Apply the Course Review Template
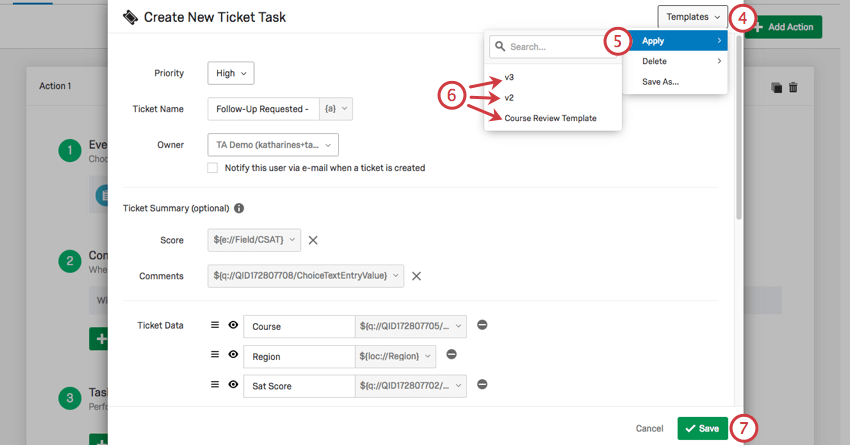 pyautogui.click(x=550, y=118)
